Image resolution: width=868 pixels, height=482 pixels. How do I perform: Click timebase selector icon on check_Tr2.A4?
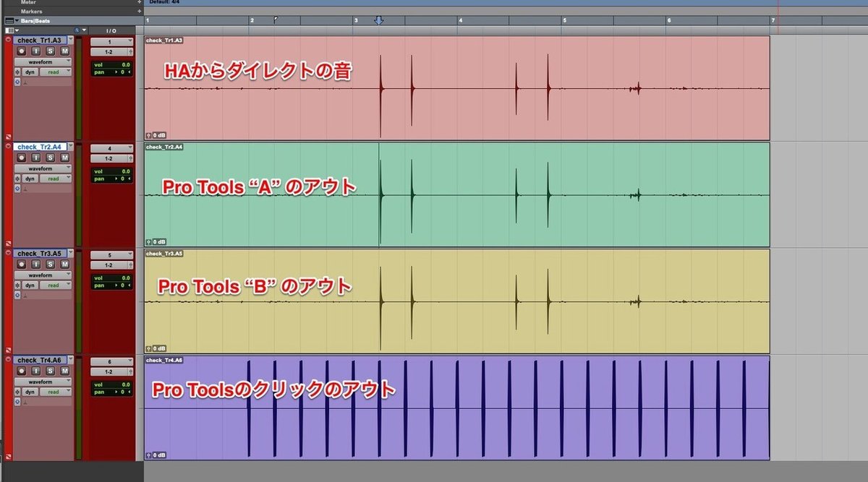click(x=17, y=189)
